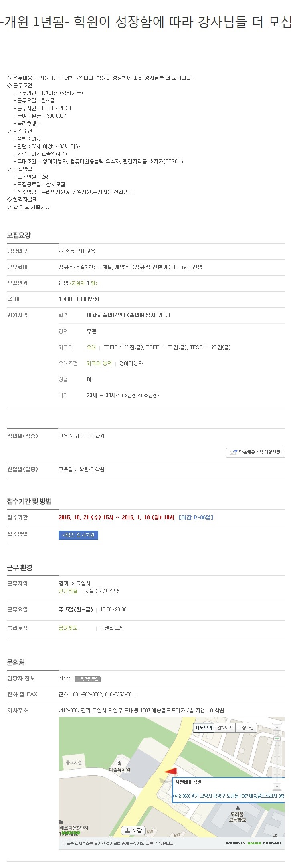Click the 우대 foreign language link
The height and width of the screenshot is (868, 291).
tap(91, 347)
